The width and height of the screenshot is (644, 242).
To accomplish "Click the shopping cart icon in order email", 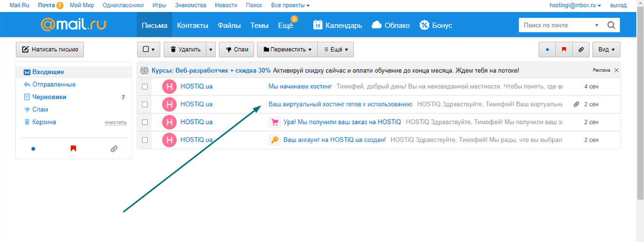I will coord(274,122).
